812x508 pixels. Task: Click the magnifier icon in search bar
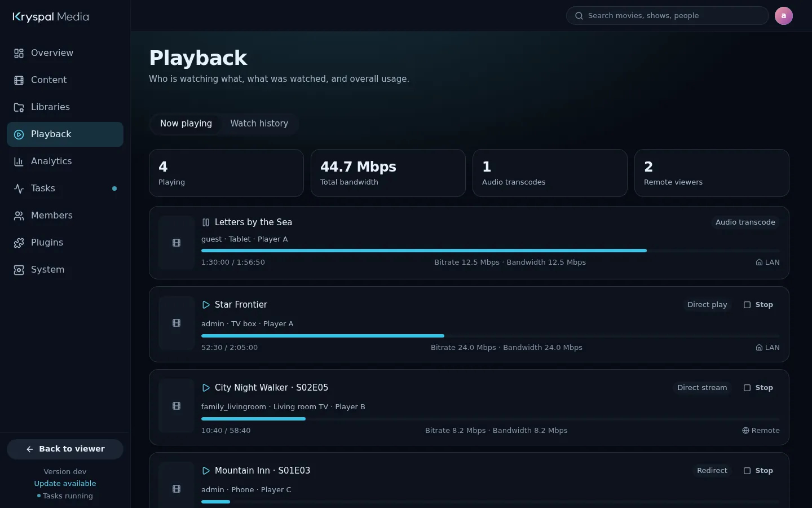(x=579, y=16)
